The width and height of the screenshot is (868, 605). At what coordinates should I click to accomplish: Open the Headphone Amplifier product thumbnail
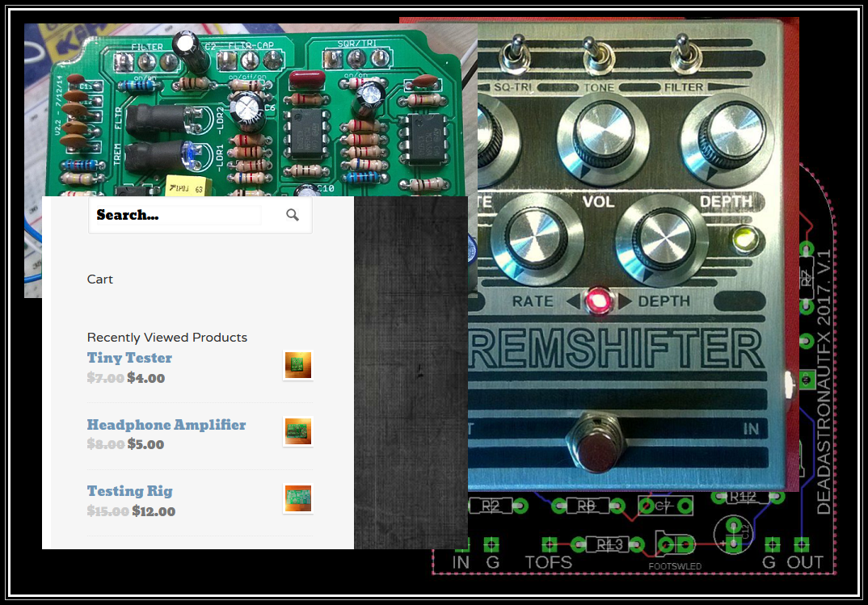(297, 431)
